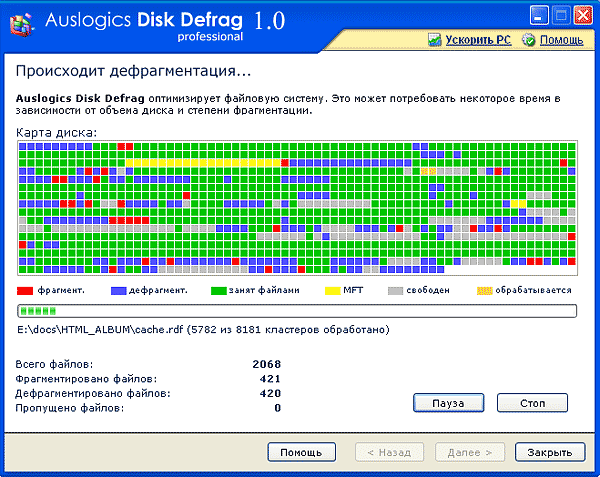Click the Всего файлов: label
The height and width of the screenshot is (477, 600).
click(x=54, y=365)
